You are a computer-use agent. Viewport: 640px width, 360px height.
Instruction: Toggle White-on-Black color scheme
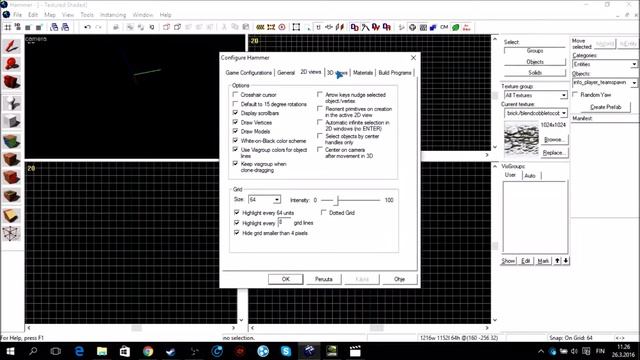(x=235, y=140)
